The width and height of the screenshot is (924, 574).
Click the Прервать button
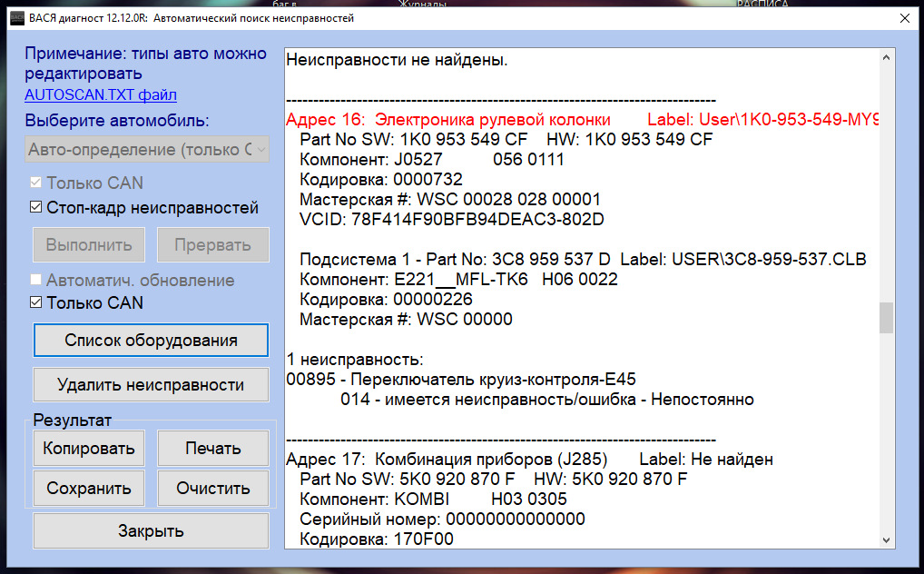point(212,245)
